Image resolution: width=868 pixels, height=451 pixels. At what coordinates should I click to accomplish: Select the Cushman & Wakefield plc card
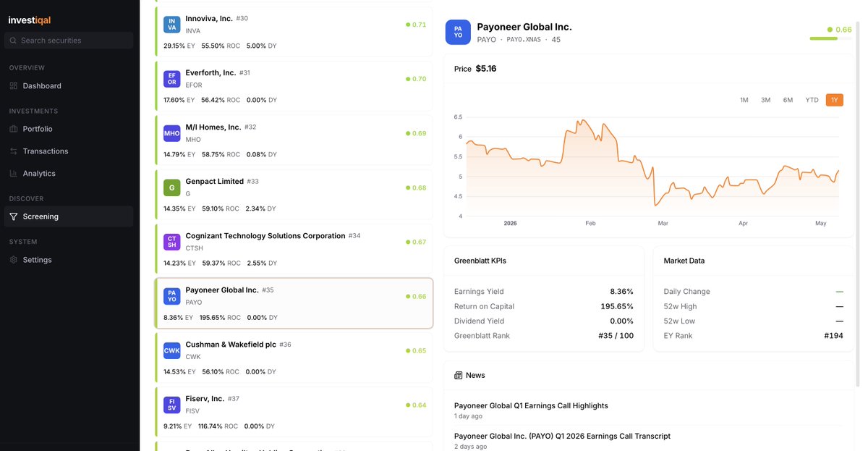tap(294, 357)
